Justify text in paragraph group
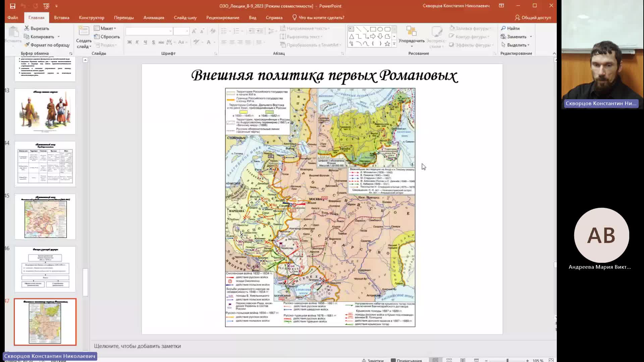This screenshot has width=644, height=362. click(248, 42)
